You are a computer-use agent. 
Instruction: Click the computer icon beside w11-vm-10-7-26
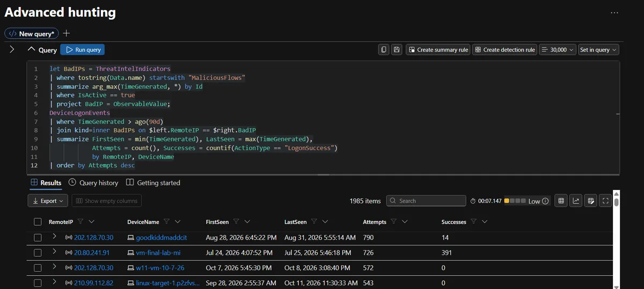point(131,267)
